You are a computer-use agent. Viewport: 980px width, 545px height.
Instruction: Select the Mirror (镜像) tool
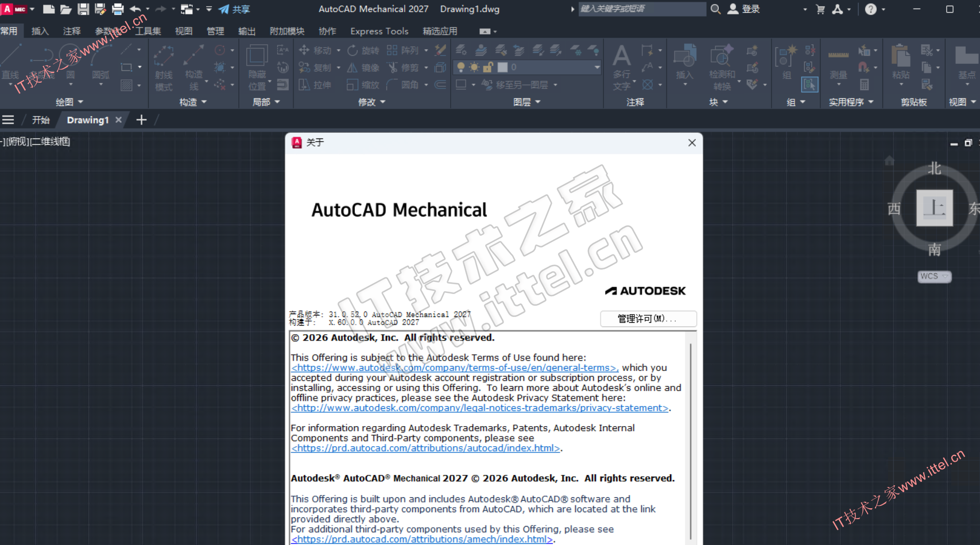[364, 68]
